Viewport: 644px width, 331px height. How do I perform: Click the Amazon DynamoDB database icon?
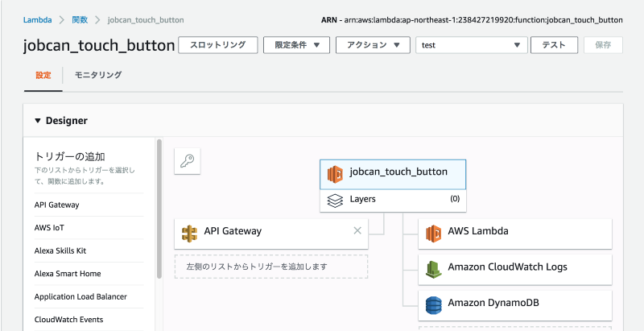pyautogui.click(x=433, y=305)
